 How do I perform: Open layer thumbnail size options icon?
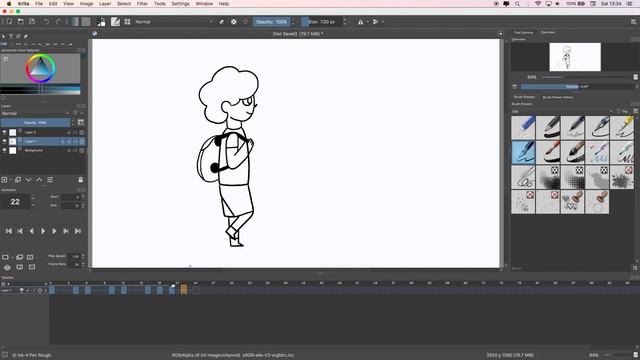coord(81,122)
